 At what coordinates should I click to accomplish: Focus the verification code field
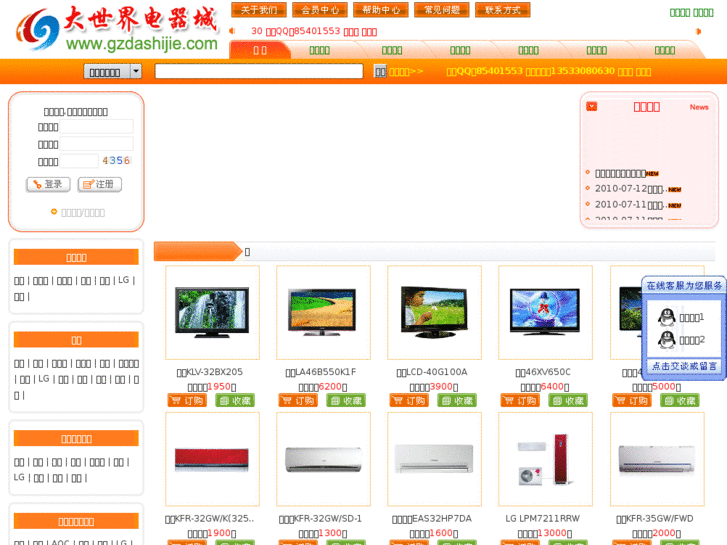point(79,161)
